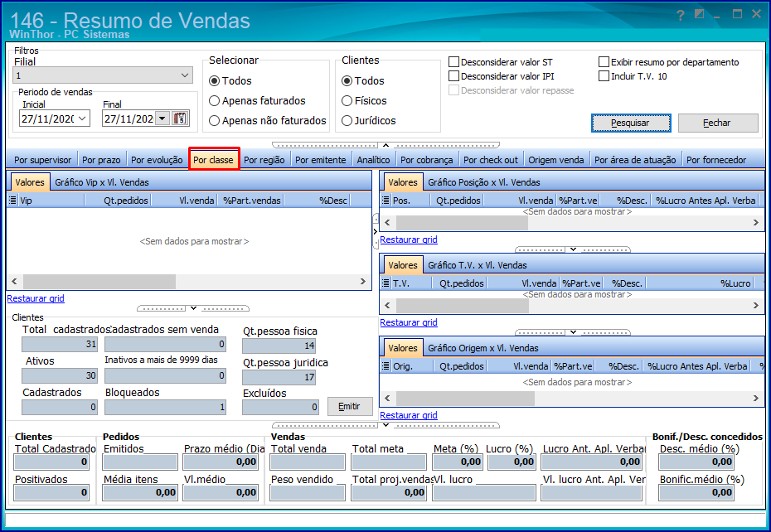Collapse splitter above bottom totals panel
Viewport: 771px width, 532px height.
(x=386, y=425)
